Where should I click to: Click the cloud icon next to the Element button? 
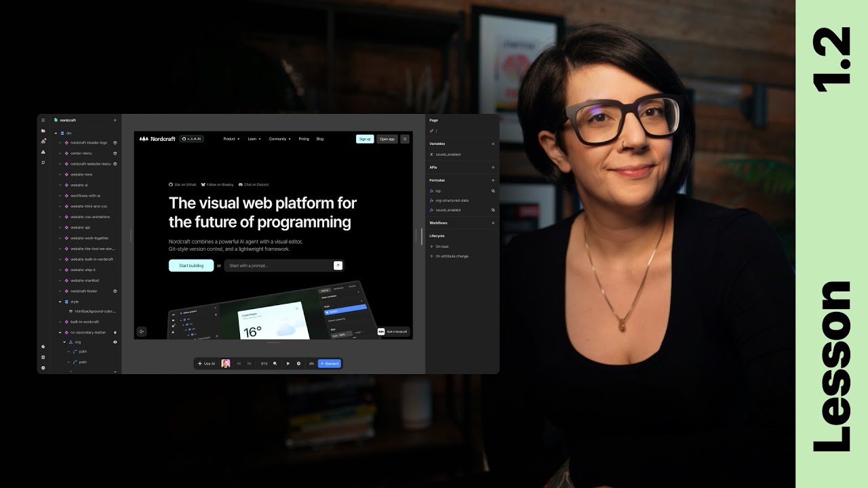pos(312,363)
